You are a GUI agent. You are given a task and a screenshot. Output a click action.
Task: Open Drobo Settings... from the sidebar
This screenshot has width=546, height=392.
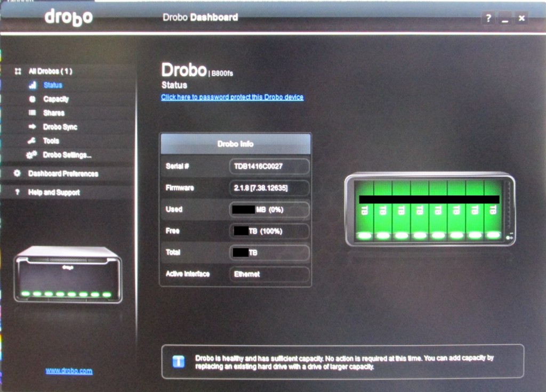point(67,155)
